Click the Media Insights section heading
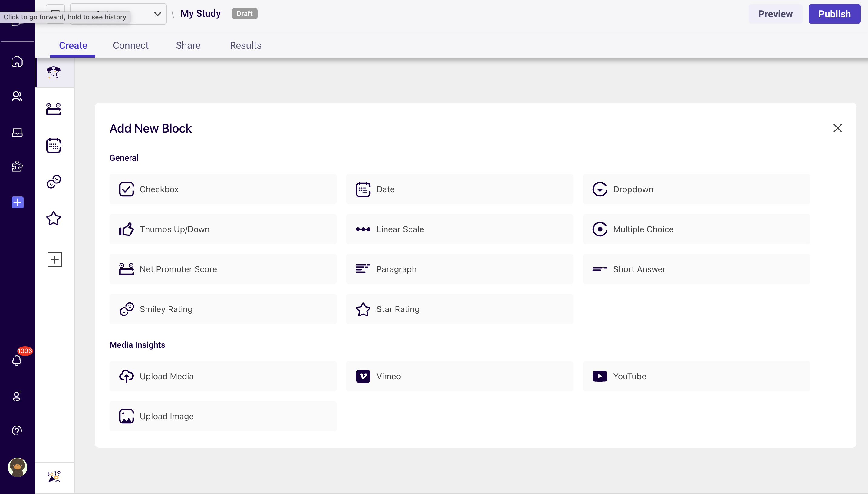The height and width of the screenshot is (494, 868). pos(137,345)
